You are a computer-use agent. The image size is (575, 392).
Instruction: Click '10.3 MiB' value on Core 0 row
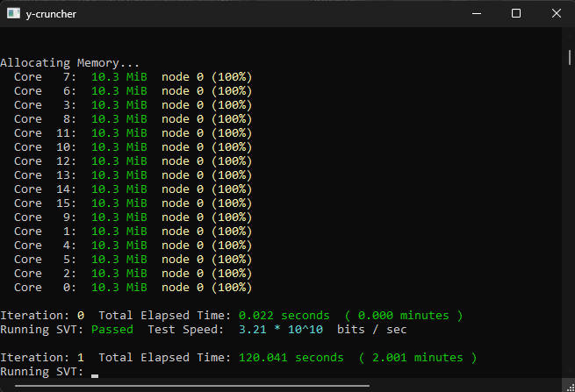point(119,288)
